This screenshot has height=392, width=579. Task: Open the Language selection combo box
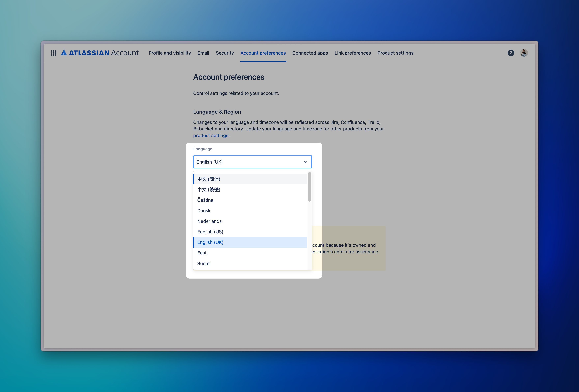point(252,162)
